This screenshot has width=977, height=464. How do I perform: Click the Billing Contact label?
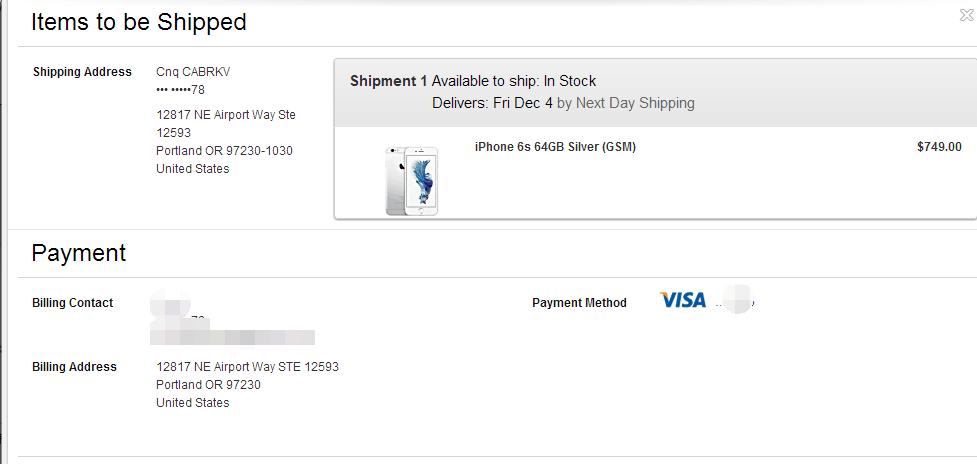[72, 303]
